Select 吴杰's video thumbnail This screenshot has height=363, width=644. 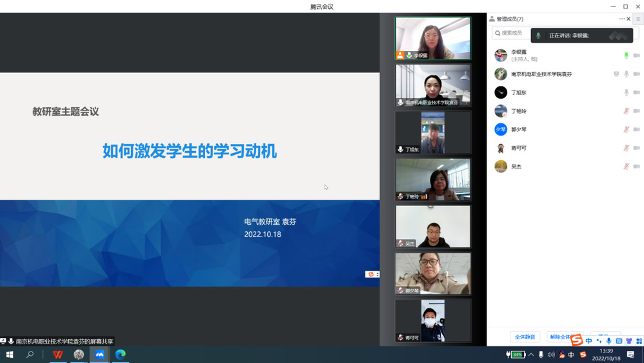click(x=433, y=227)
